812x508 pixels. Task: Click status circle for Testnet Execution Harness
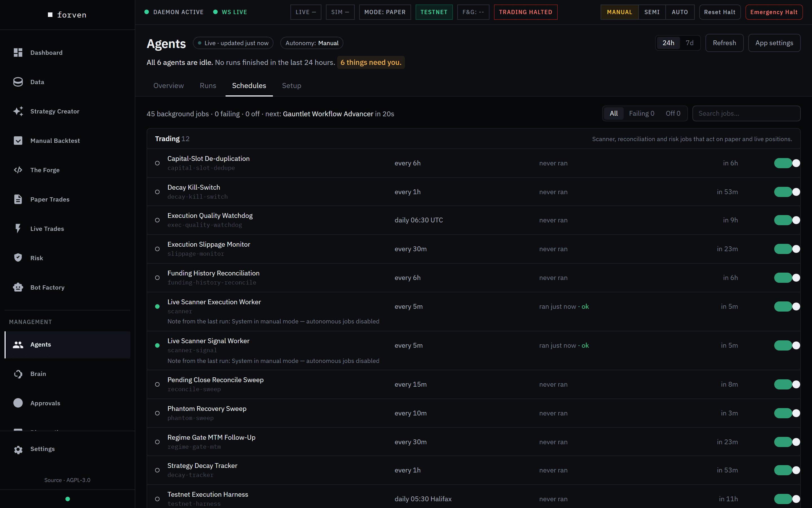click(157, 499)
